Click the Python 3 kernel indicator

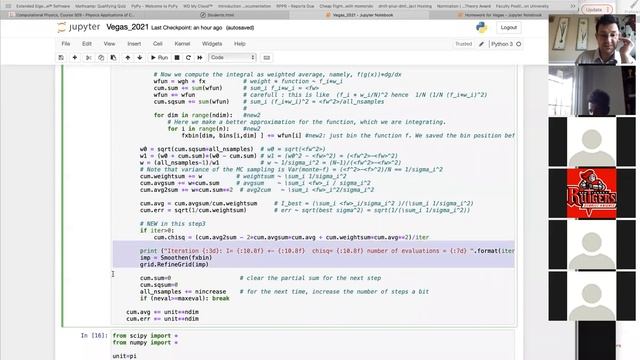pyautogui.click(x=502, y=44)
